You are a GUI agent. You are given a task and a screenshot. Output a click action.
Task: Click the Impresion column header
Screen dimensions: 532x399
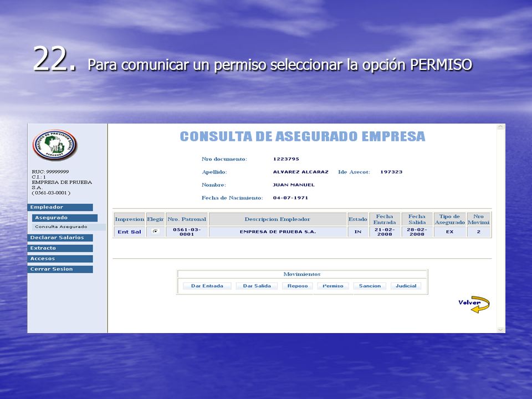(130, 219)
